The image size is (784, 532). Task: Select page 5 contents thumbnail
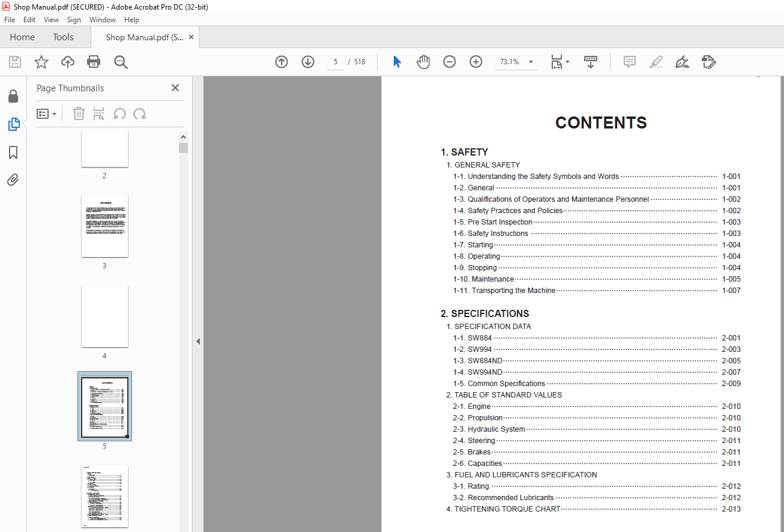[104, 407]
